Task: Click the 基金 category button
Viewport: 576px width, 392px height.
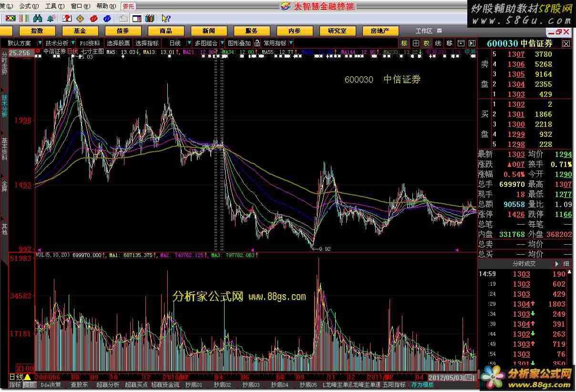Action: (80, 31)
